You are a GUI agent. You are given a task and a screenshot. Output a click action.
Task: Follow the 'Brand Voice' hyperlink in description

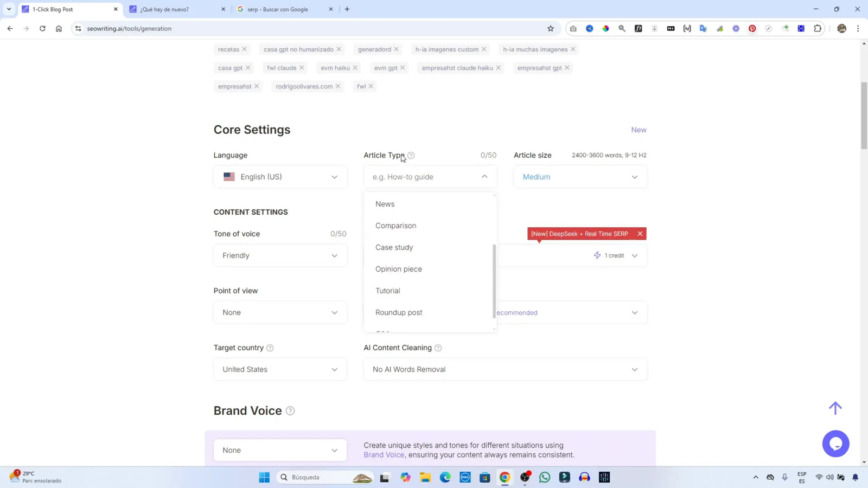coord(384,455)
